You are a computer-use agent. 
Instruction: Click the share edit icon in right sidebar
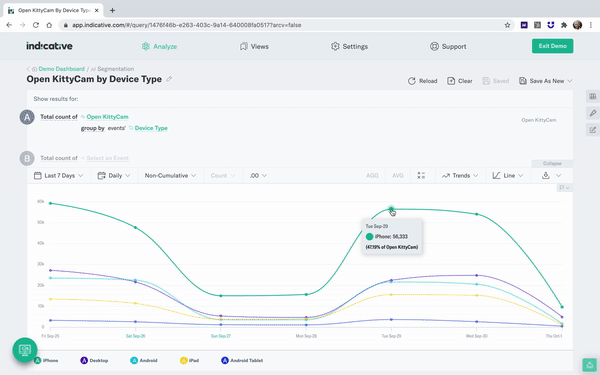(593, 130)
